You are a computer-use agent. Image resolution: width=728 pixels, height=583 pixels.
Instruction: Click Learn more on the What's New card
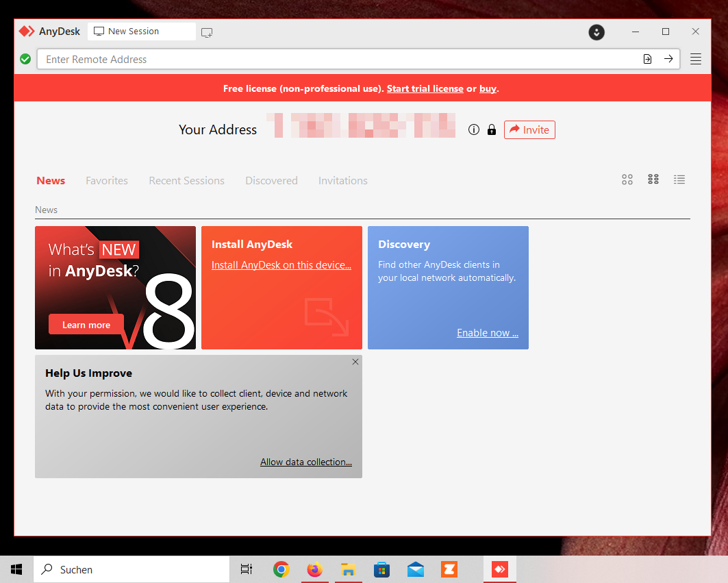86,325
